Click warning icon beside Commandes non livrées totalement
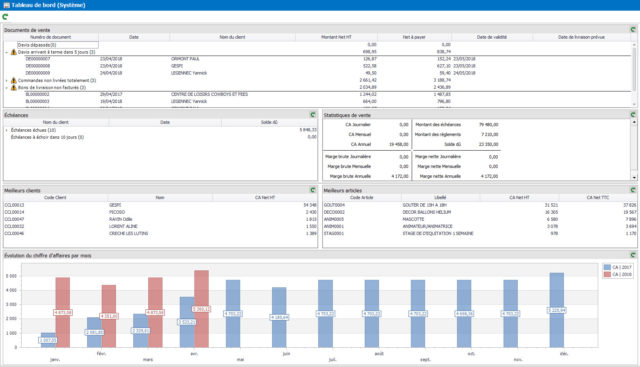The width and height of the screenshot is (640, 367). click(13, 80)
